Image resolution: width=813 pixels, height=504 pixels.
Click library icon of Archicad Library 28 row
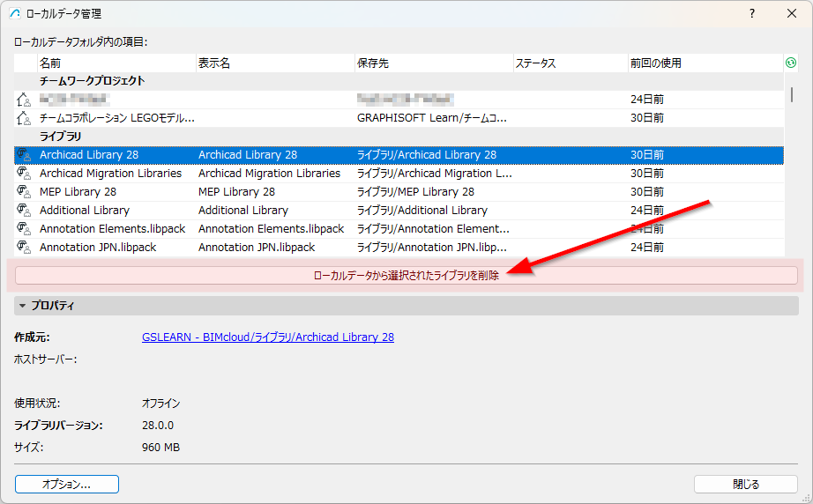click(x=24, y=154)
